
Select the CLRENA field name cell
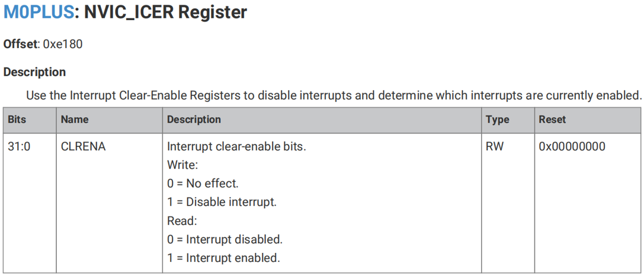(x=83, y=147)
